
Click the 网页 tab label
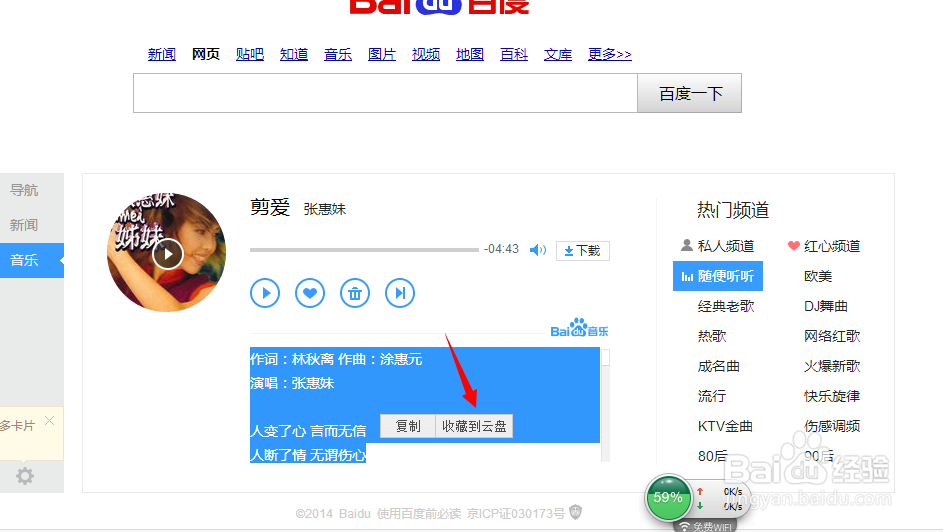coord(206,54)
